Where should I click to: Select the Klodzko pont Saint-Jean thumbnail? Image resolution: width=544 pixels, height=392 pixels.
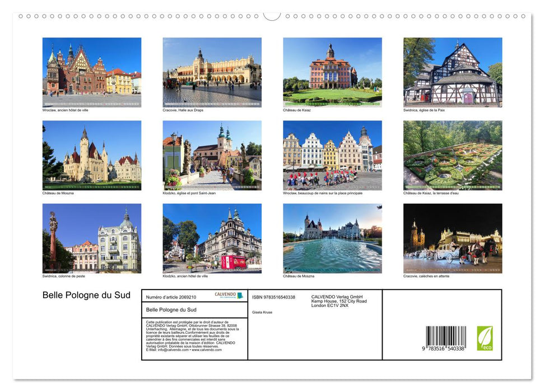(x=212, y=155)
